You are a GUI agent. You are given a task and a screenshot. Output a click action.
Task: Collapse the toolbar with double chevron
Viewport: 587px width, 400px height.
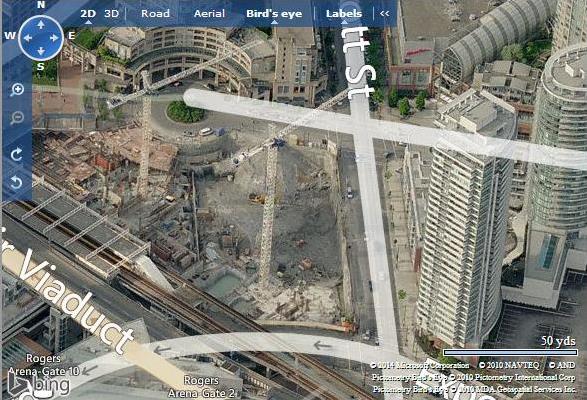(x=384, y=13)
